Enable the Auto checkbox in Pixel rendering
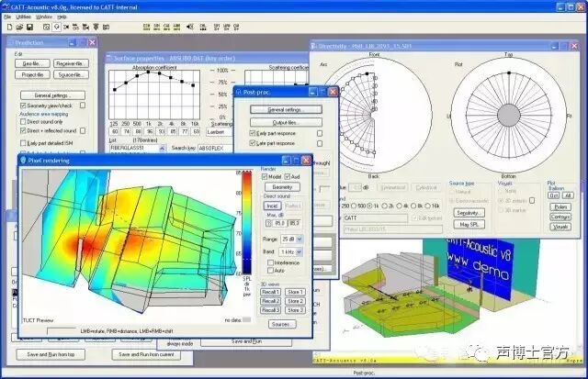 click(270, 271)
